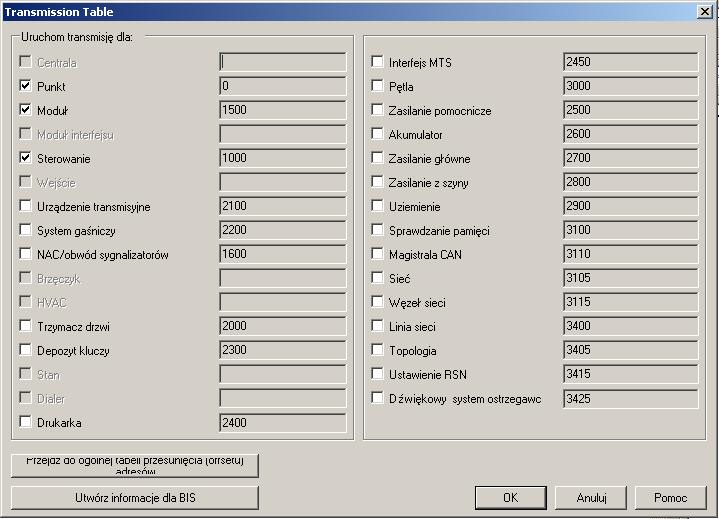719x519 pixels.
Task: Tick the Ustawienie RSN checkbox
Action: pos(377,374)
